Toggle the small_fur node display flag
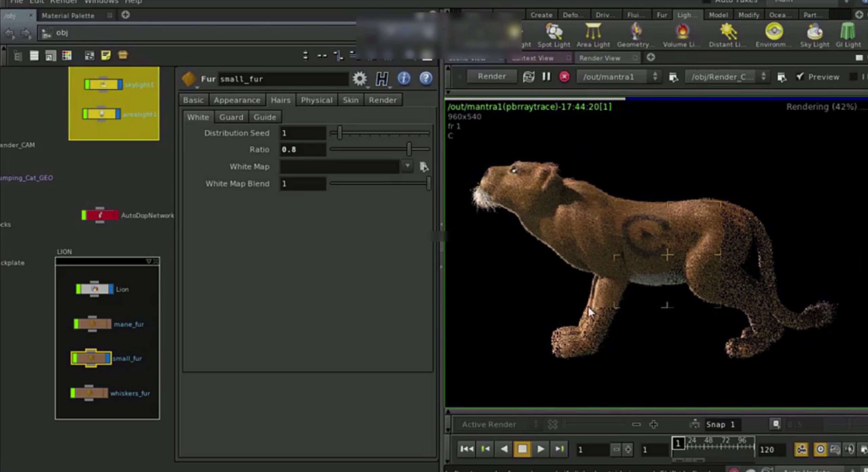Screen dimensions: 868x472 108,358
